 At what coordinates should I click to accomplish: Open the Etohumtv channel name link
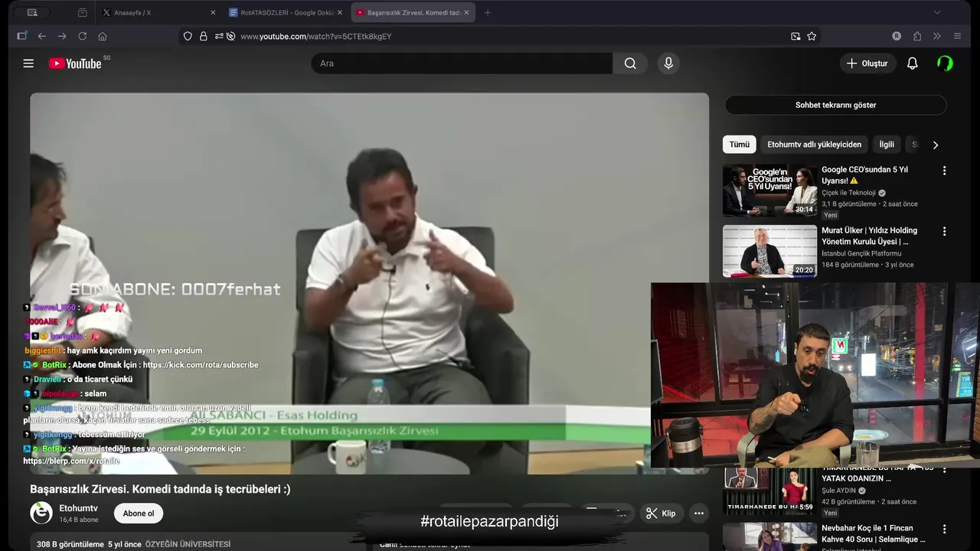[78, 508]
